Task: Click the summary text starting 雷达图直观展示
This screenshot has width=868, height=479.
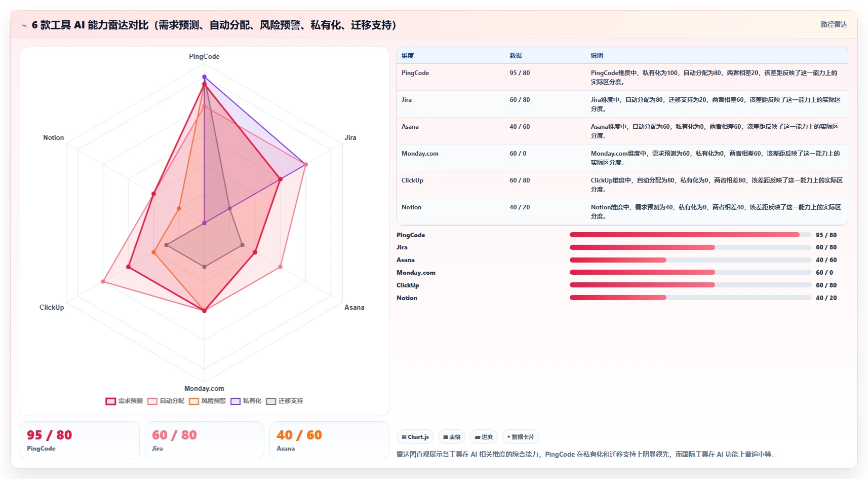Action: [x=586, y=454]
